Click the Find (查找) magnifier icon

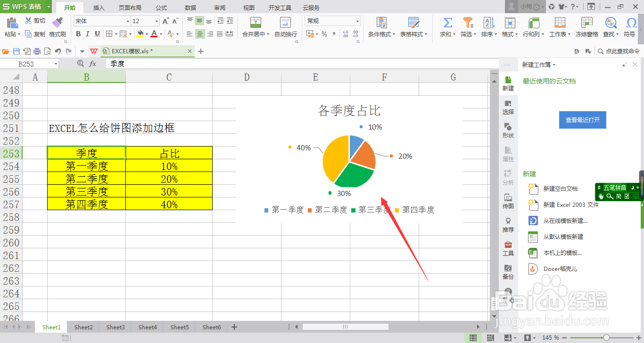611,23
